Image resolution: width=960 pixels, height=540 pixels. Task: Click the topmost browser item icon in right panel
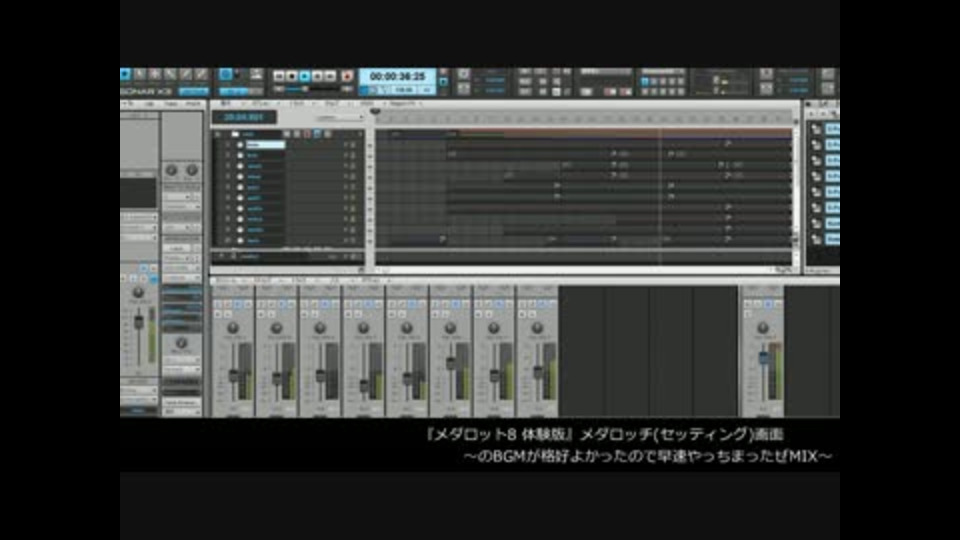(816, 129)
